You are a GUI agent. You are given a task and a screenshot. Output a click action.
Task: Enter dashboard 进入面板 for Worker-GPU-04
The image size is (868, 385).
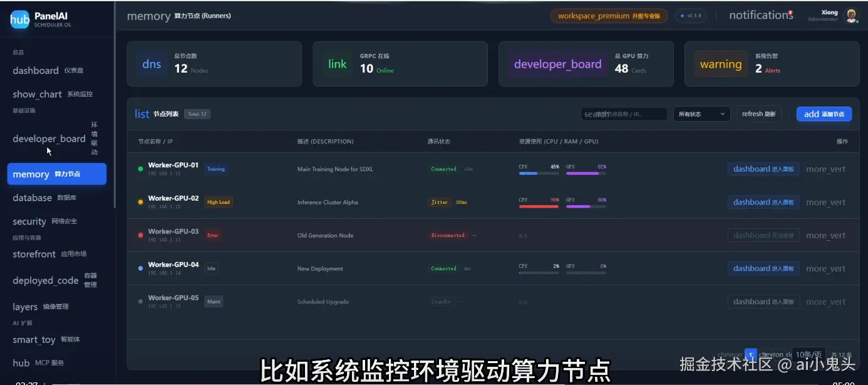point(763,268)
